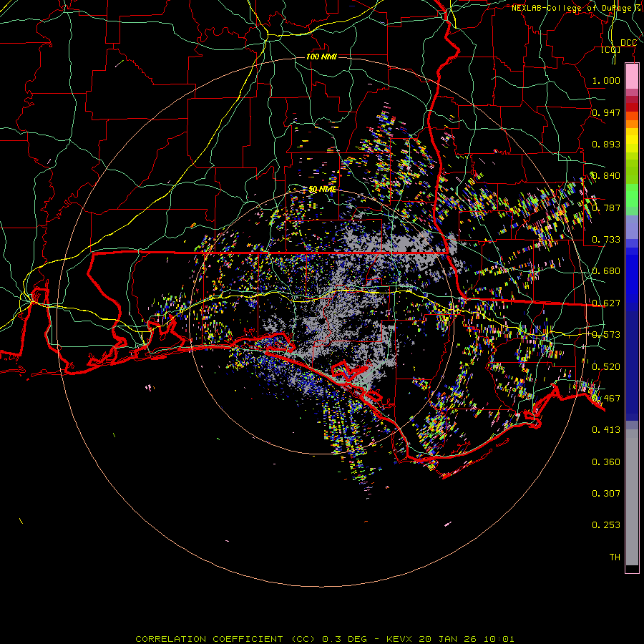Click the 0.680 scale value

(606, 271)
